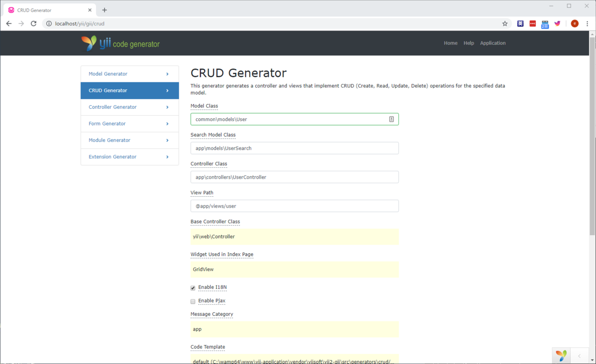
Task: Click the Base Controller Class sticky field
Action: (x=295, y=236)
